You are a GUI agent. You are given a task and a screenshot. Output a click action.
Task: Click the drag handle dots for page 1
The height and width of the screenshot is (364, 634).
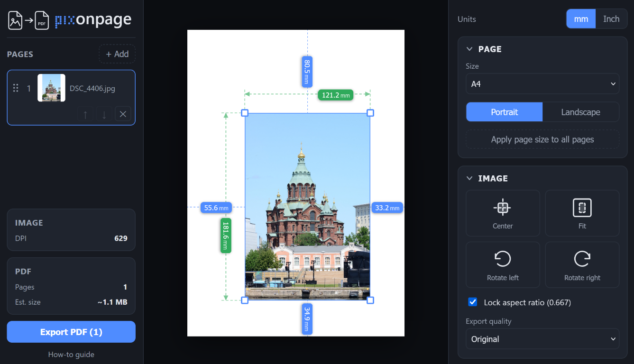(16, 88)
